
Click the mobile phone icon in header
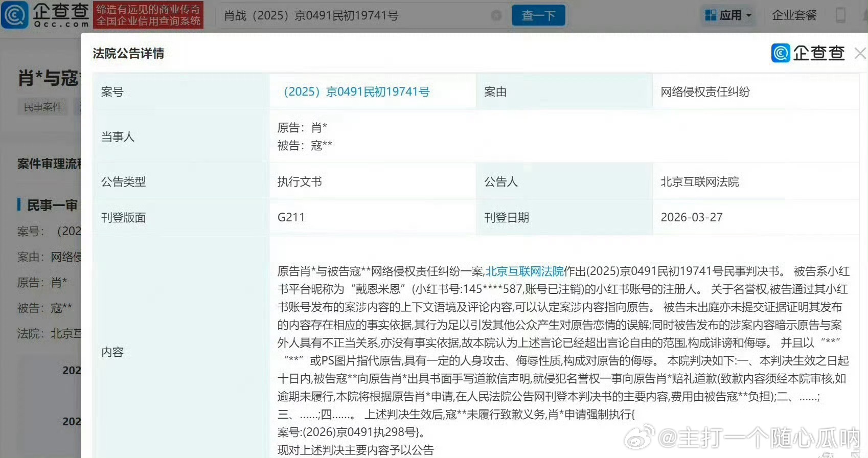coord(840,15)
